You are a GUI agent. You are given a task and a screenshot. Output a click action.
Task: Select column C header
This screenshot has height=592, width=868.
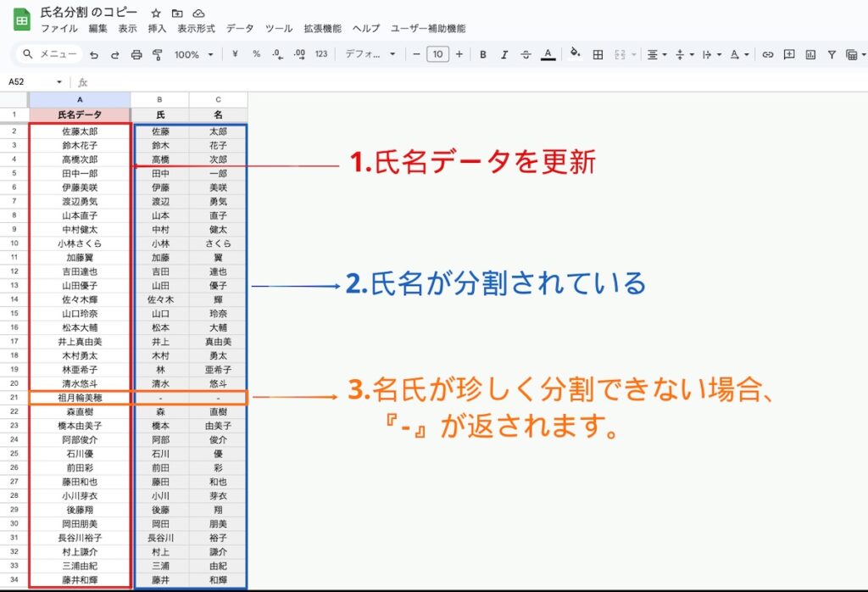(x=218, y=100)
